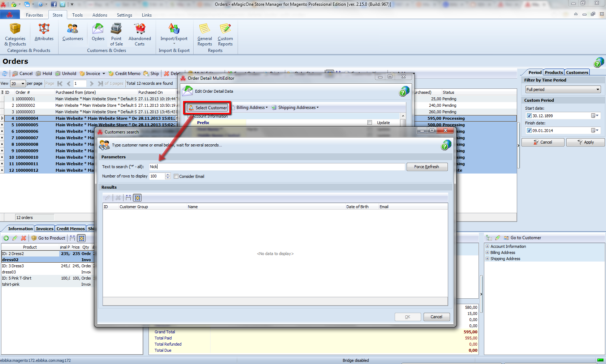Open the Start date calendar dropdown
The height and width of the screenshot is (364, 606).
tap(595, 116)
